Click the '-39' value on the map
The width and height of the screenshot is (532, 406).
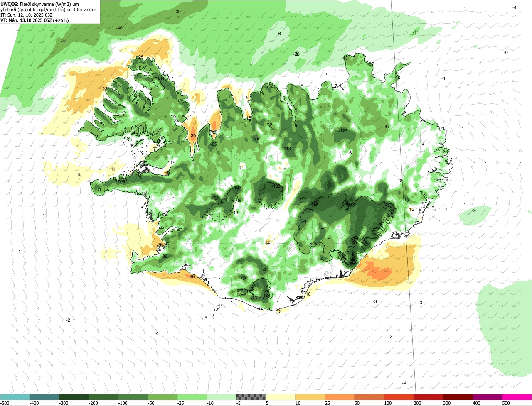pyautogui.click(x=177, y=12)
